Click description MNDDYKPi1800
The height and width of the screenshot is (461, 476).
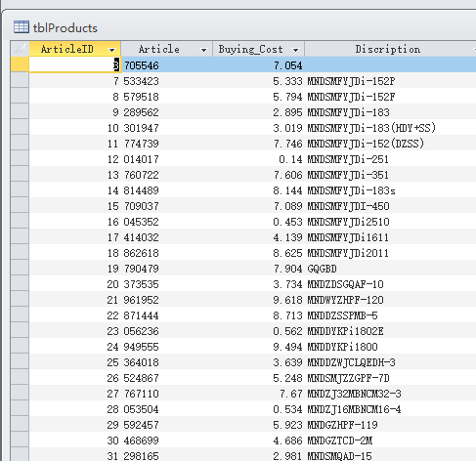pyautogui.click(x=342, y=347)
